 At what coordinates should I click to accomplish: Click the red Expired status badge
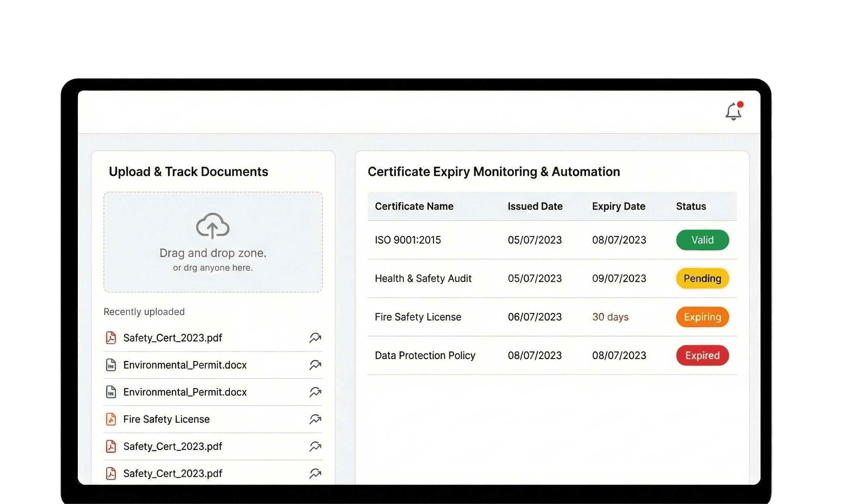tap(702, 355)
